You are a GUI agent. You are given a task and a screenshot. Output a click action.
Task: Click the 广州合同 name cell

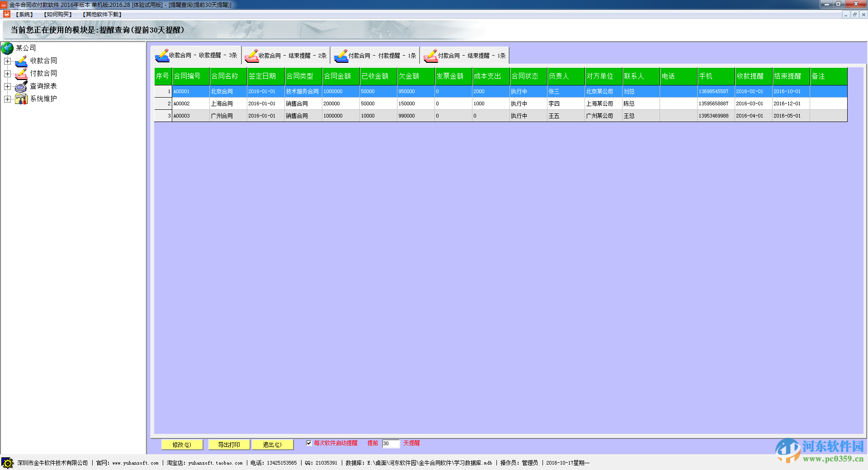pyautogui.click(x=228, y=116)
